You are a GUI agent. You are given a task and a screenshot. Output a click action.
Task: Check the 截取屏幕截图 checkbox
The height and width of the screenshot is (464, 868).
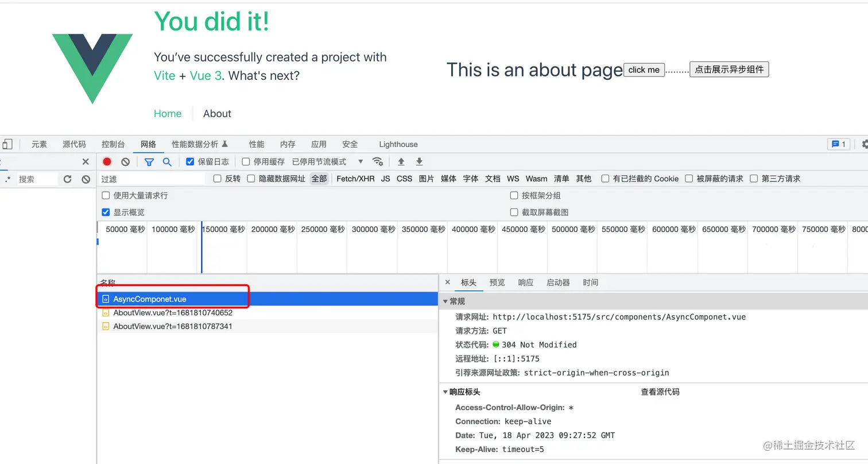(x=514, y=212)
